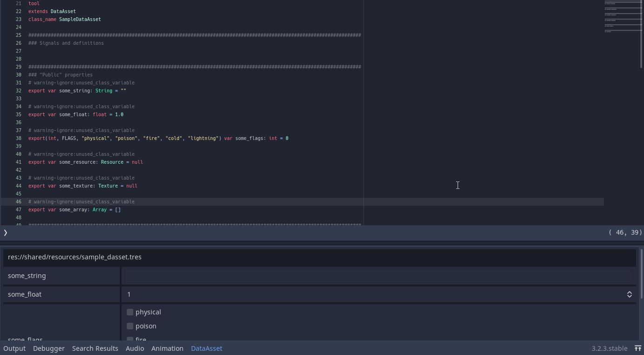Click line number 46 in gutter
This screenshot has height=355, width=644.
[x=19, y=202]
